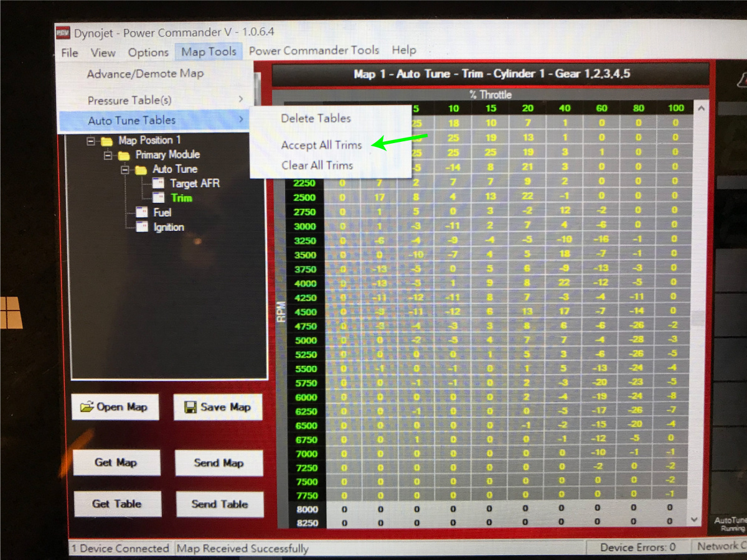Close the Map Tools menu

209,52
